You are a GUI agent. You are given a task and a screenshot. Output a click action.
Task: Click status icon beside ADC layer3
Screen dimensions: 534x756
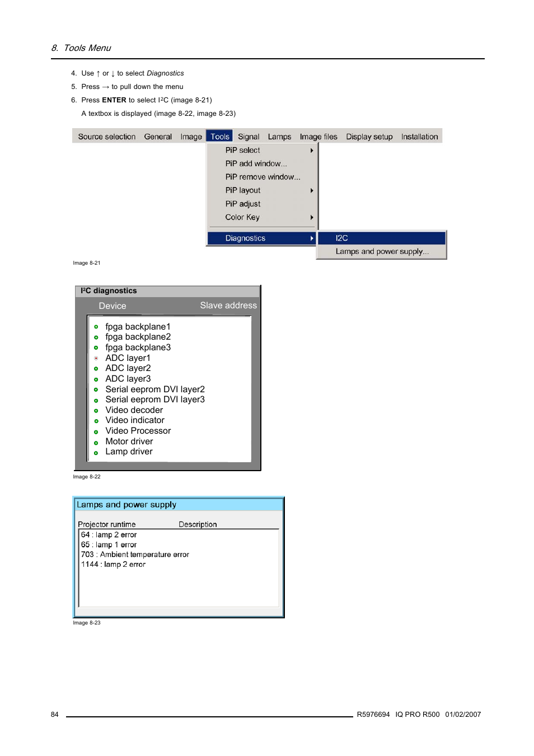[96, 379]
